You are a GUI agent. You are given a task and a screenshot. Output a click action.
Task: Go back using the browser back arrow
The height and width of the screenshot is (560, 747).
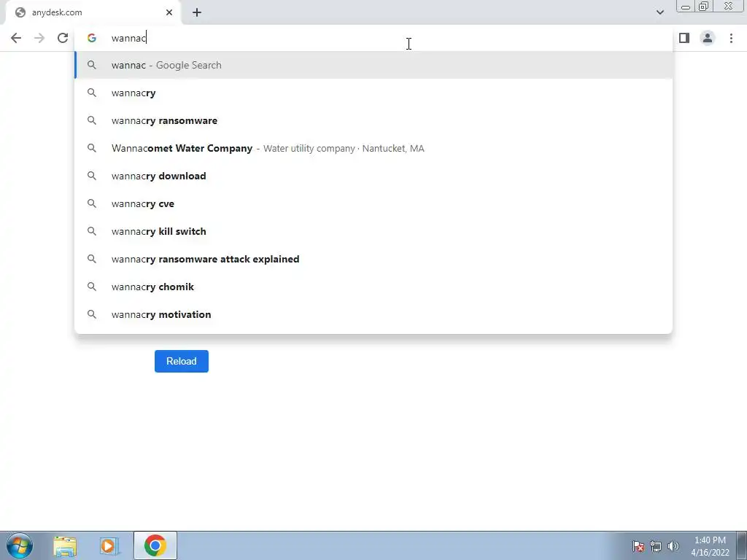coord(16,38)
